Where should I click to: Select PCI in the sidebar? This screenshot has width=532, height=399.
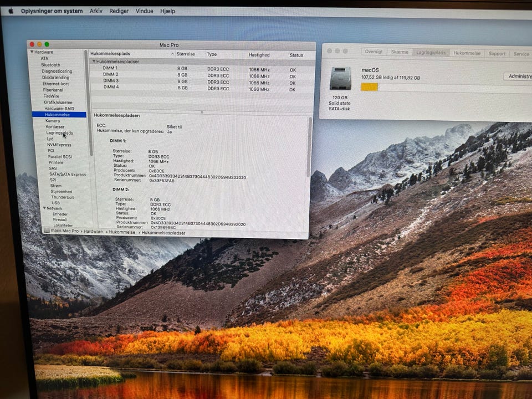coord(51,151)
